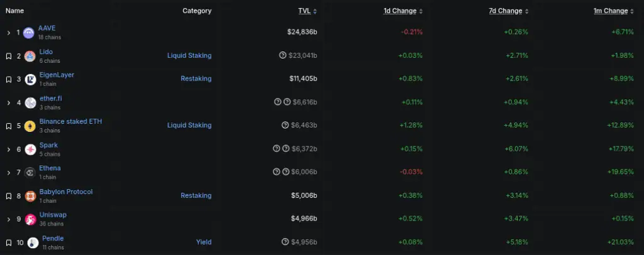Toggle the bookmark for Babylon Protocol
Image resolution: width=644 pixels, height=255 pixels.
click(x=9, y=196)
